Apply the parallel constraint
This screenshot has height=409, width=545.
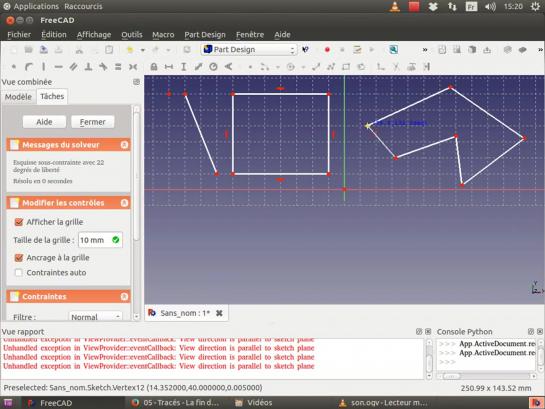click(73, 67)
